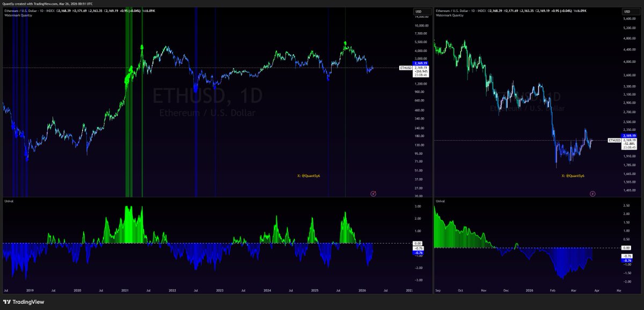The height and width of the screenshot is (310, 644).
Task: Click the Nov label on right time axis
Action: (x=485, y=290)
